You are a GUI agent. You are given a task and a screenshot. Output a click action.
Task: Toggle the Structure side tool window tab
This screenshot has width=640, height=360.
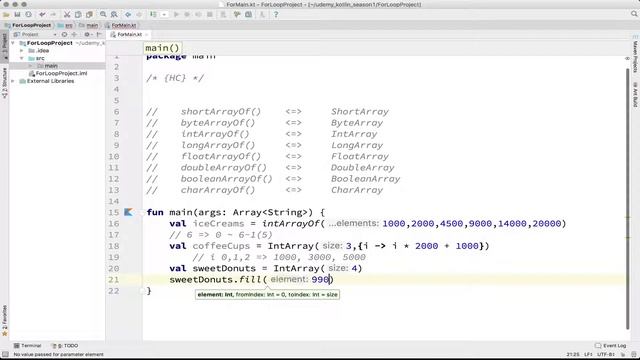click(x=4, y=83)
